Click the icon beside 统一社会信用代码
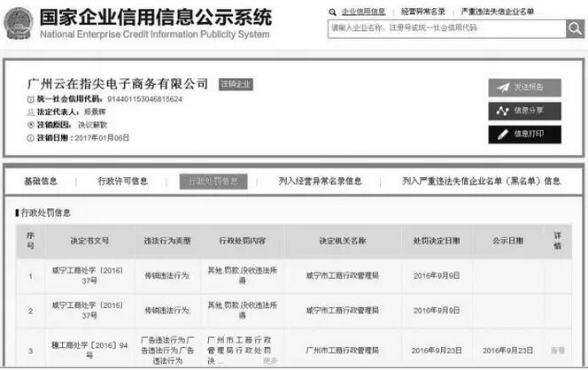 point(31,99)
